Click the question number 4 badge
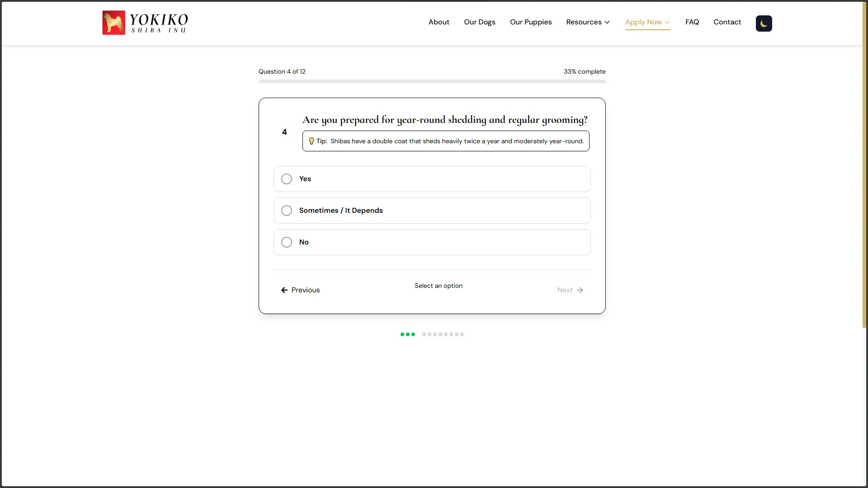The height and width of the screenshot is (488, 868). pyautogui.click(x=284, y=132)
